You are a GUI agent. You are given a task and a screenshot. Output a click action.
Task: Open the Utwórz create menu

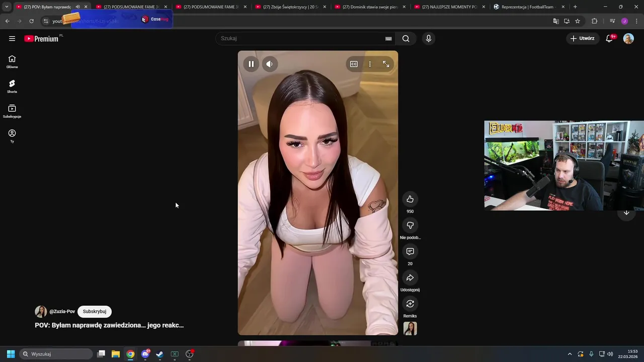[x=583, y=39]
